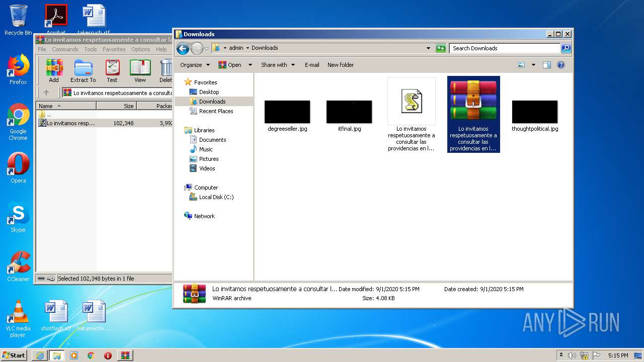
Task: Click Explorer Back navigation button
Action: (x=183, y=48)
